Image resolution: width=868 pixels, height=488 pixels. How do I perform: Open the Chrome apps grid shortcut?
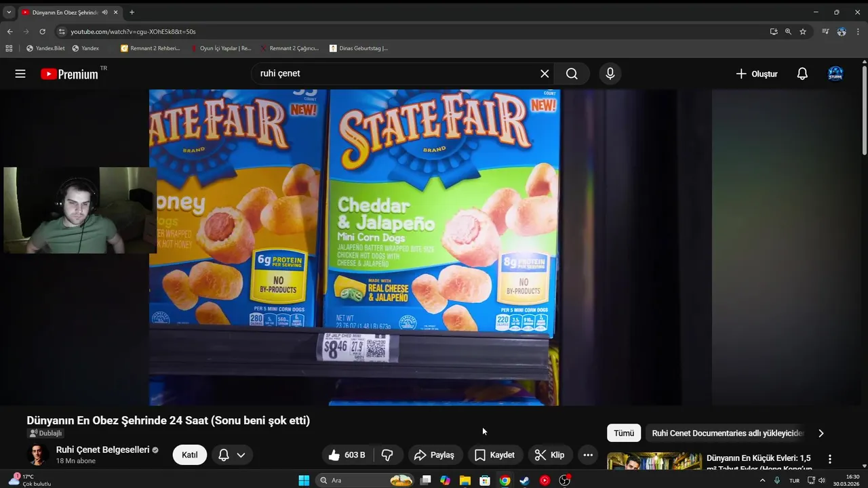(x=9, y=48)
